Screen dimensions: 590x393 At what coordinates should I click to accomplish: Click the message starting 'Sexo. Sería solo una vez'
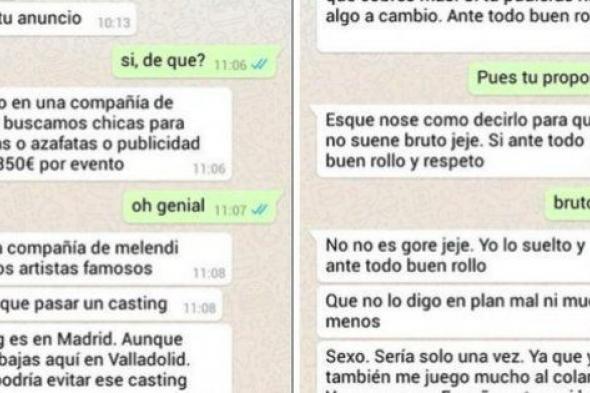(453, 367)
